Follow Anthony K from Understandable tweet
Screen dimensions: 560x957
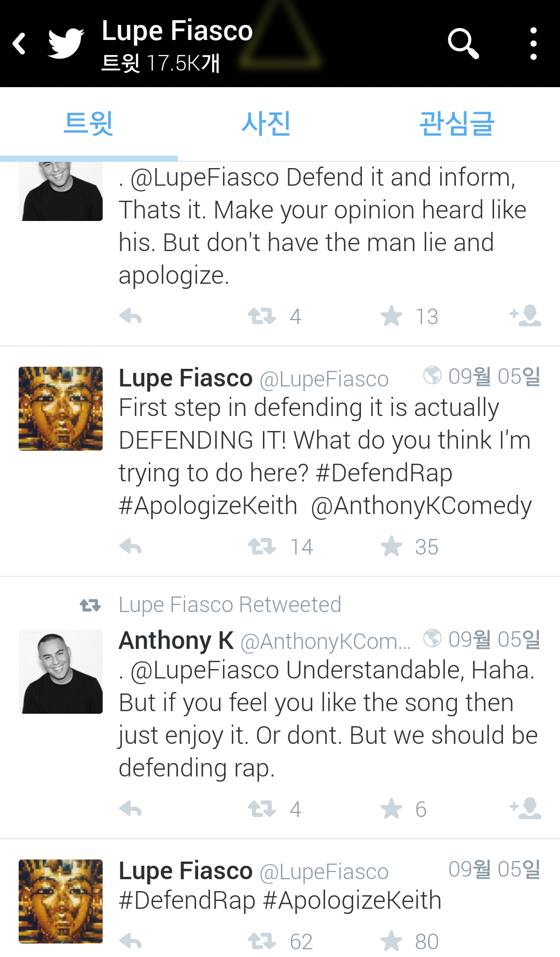pyautogui.click(x=526, y=808)
